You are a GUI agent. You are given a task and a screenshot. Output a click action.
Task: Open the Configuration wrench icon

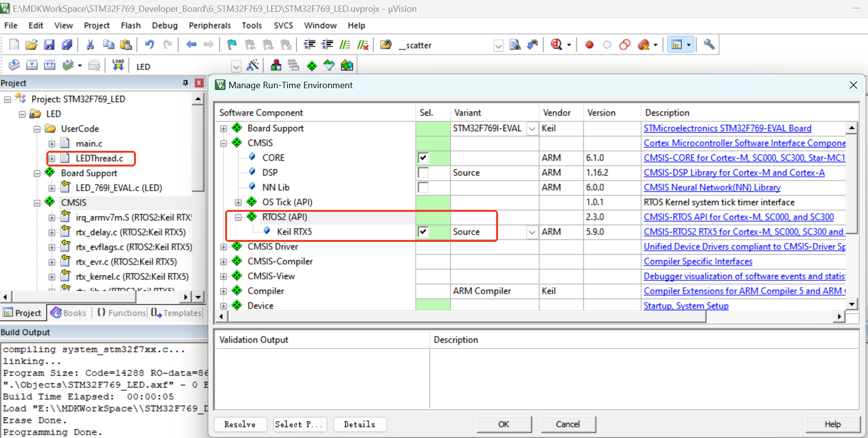tap(709, 45)
